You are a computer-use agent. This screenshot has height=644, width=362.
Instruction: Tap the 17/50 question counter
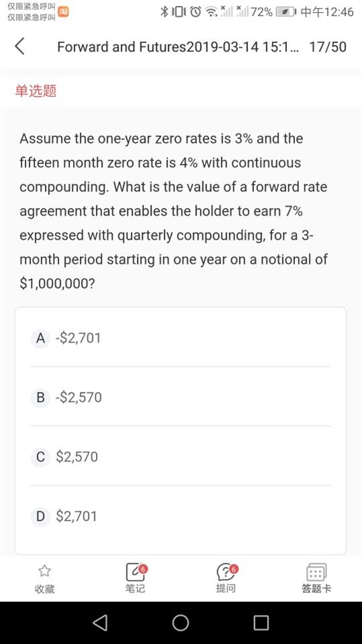click(328, 47)
